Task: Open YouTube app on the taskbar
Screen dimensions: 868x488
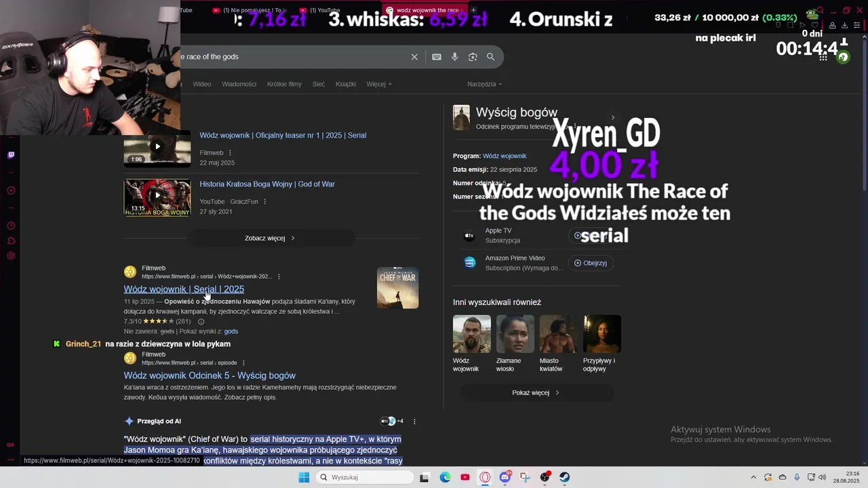Action: tap(465, 477)
